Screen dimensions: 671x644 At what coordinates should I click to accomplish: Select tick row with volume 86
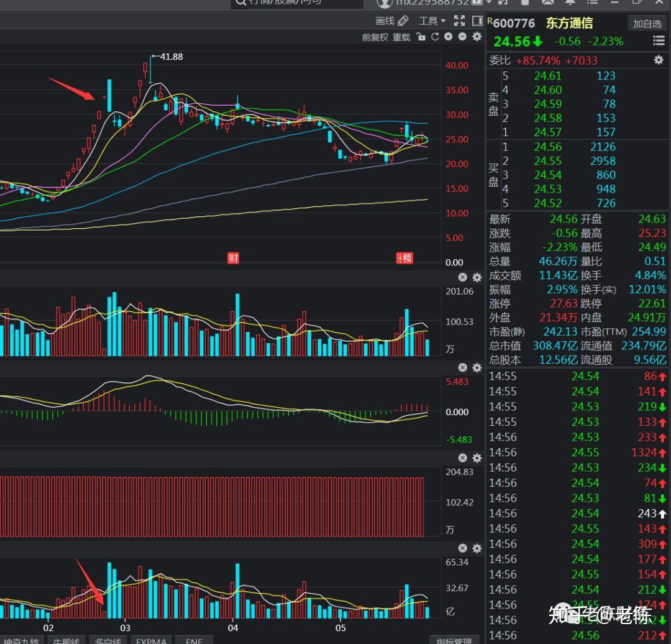pyautogui.click(x=578, y=376)
